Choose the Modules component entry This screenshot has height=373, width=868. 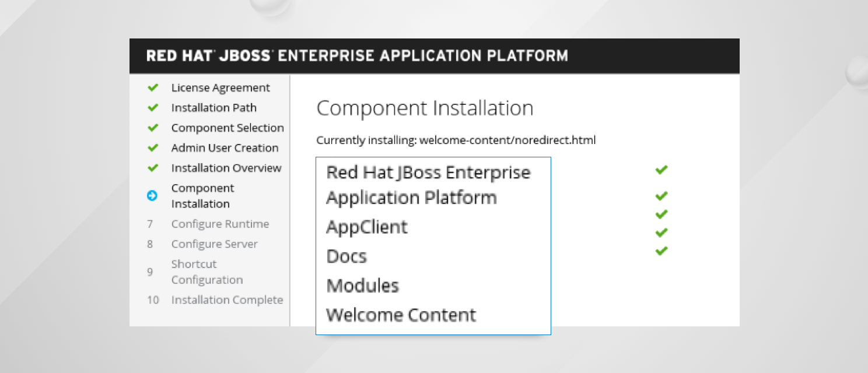(x=362, y=286)
